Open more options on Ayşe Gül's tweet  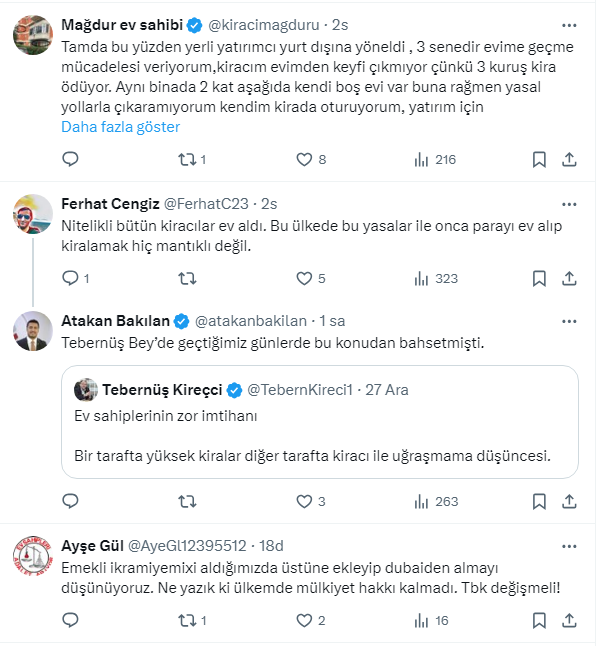(x=568, y=545)
